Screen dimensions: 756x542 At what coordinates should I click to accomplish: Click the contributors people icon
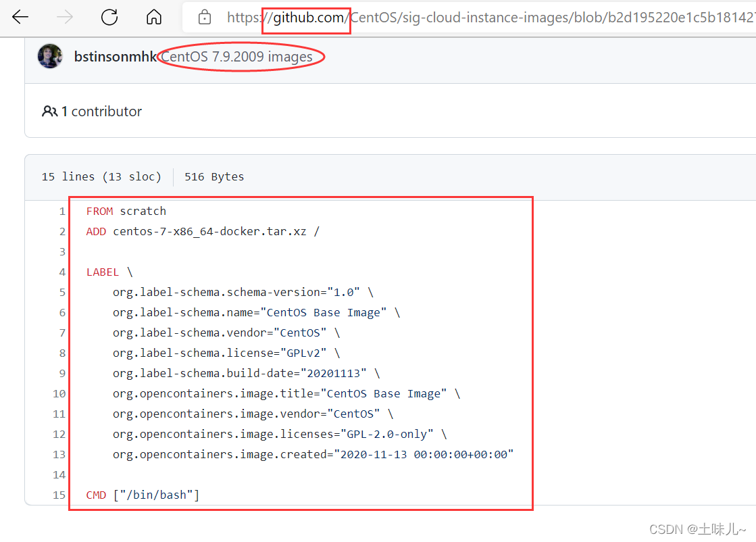point(49,112)
